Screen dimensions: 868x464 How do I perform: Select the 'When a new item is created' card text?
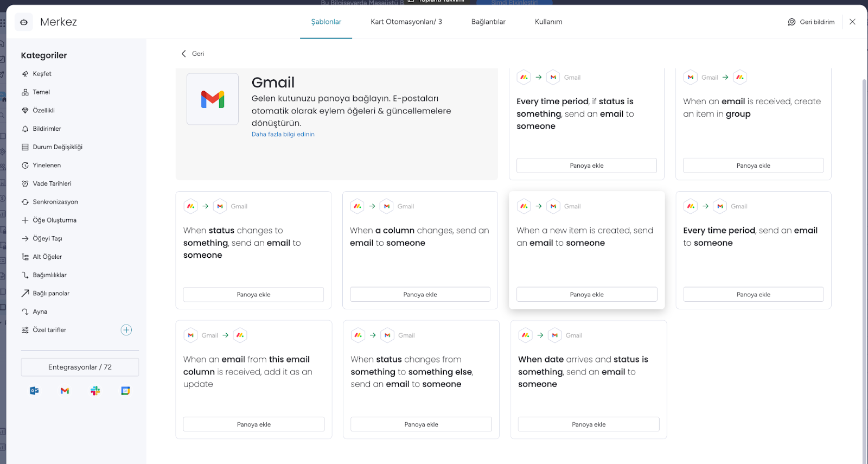pyautogui.click(x=585, y=237)
